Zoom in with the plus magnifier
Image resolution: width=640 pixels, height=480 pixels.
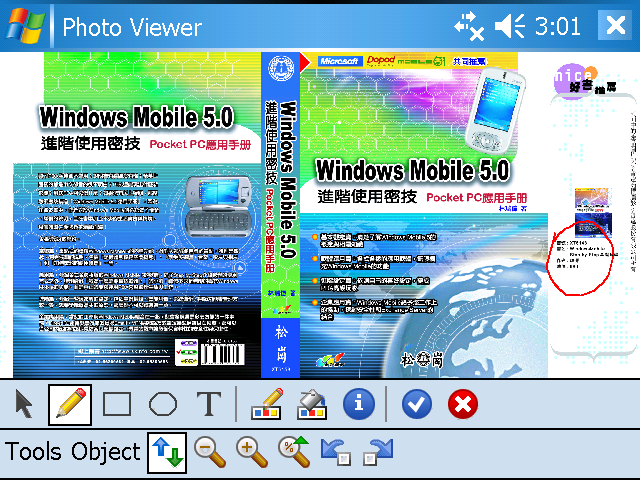pos(252,451)
